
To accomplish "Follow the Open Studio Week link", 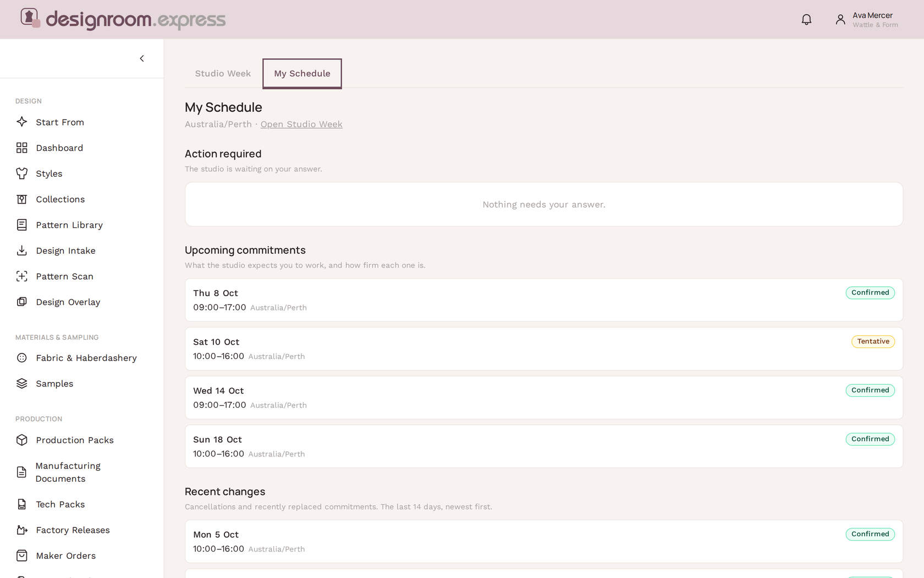I will click(301, 124).
